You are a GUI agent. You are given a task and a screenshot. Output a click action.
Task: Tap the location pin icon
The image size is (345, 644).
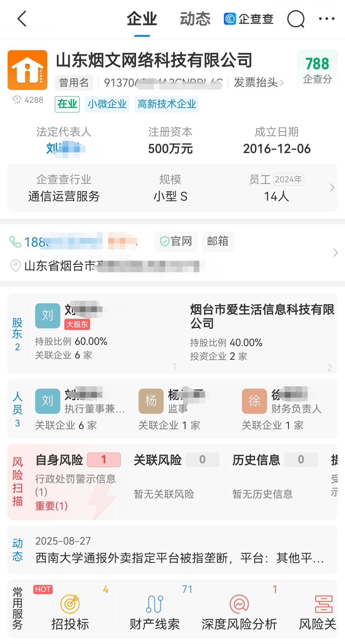15,265
